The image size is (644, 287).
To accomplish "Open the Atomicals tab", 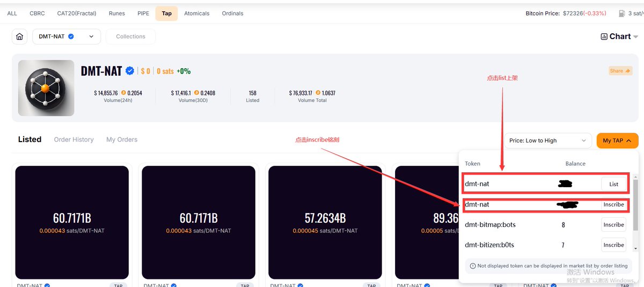I will [x=196, y=13].
